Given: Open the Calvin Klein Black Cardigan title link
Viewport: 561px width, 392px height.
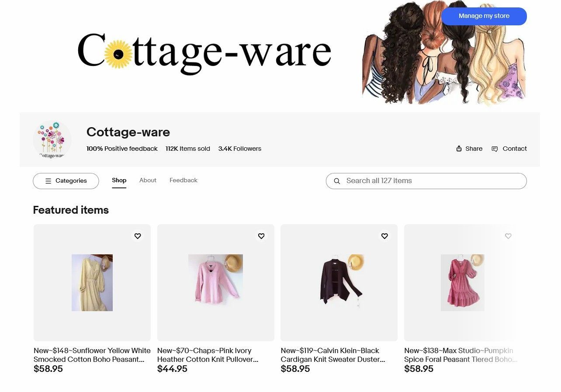Looking at the screenshot, I should pos(333,355).
